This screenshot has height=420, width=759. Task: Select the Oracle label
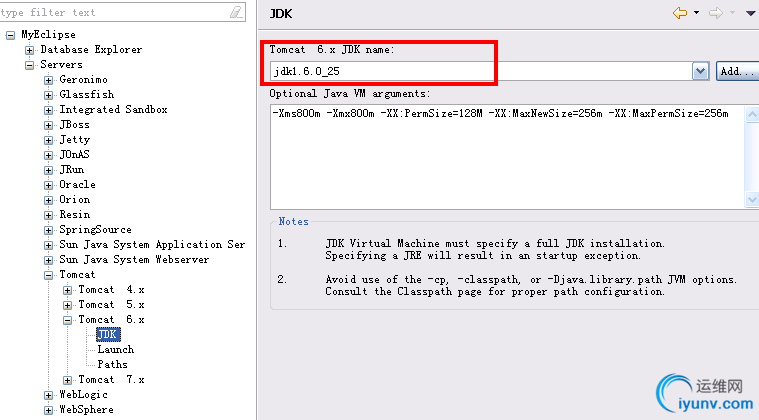click(77, 184)
